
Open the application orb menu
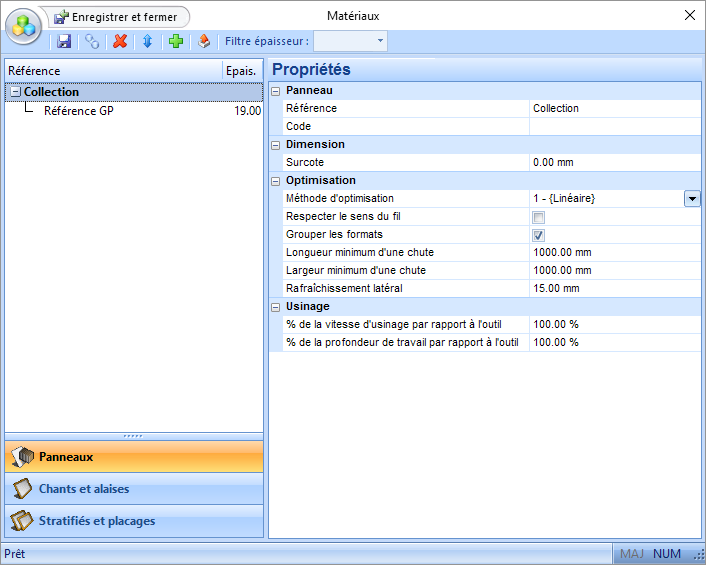pyautogui.click(x=24, y=25)
